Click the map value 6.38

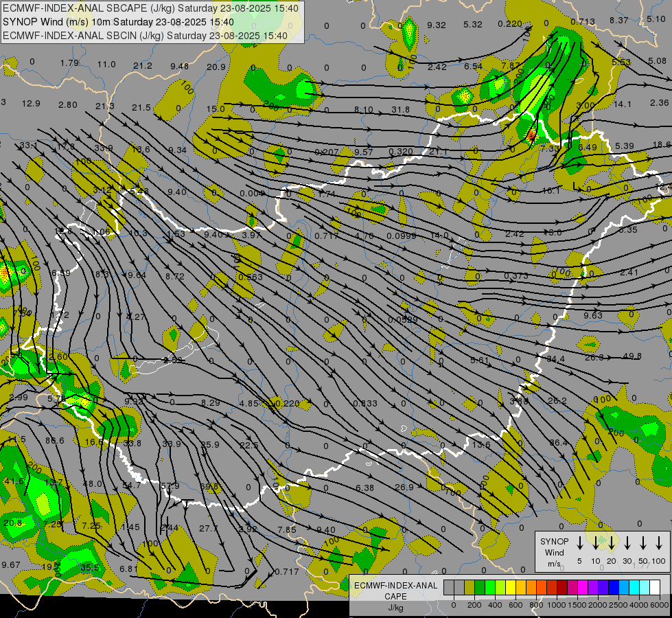(364, 488)
